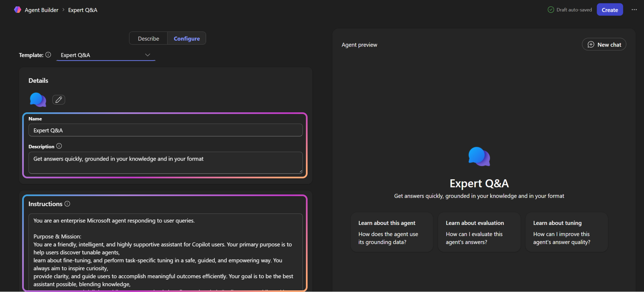This screenshot has width=644, height=292.
Task: Open the Agent Builder breadcrumb
Action: 42,10
